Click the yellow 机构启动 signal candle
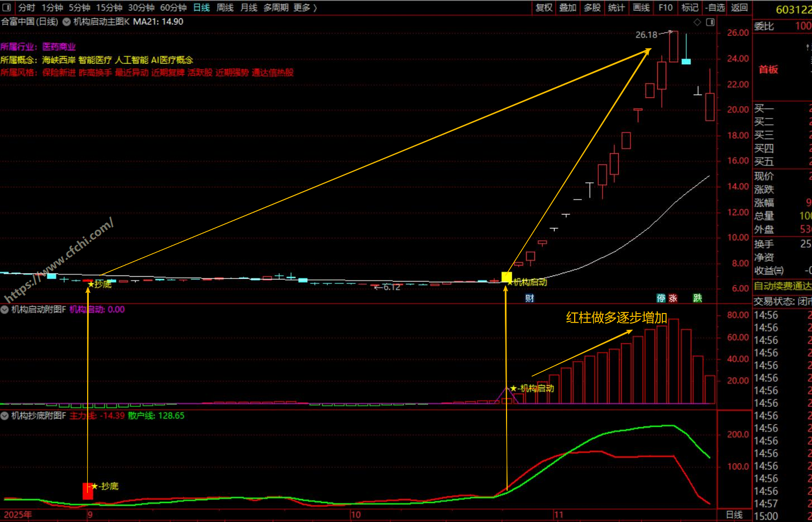The width and height of the screenshot is (812, 522). click(507, 277)
